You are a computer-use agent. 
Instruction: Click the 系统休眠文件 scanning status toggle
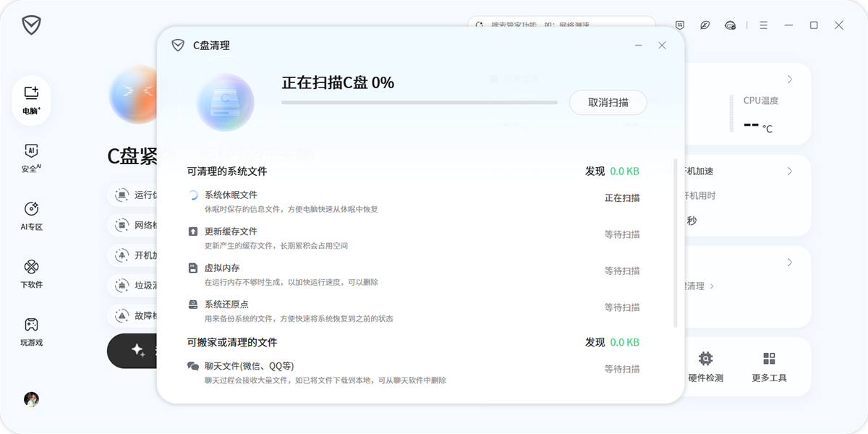(624, 197)
